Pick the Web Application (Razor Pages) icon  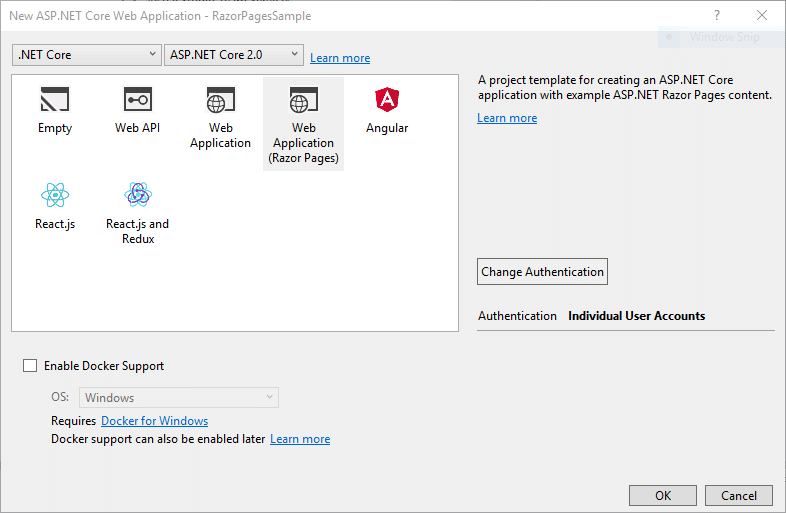(303, 99)
